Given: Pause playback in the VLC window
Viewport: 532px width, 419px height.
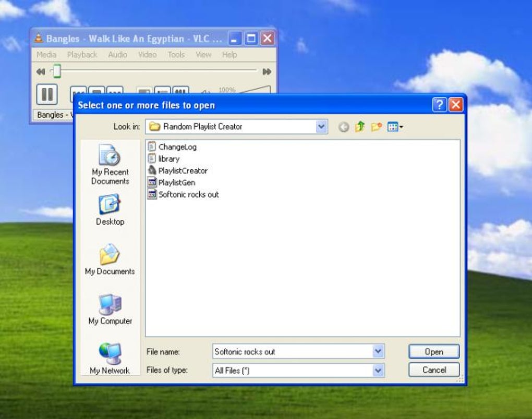Looking at the screenshot, I should point(47,94).
